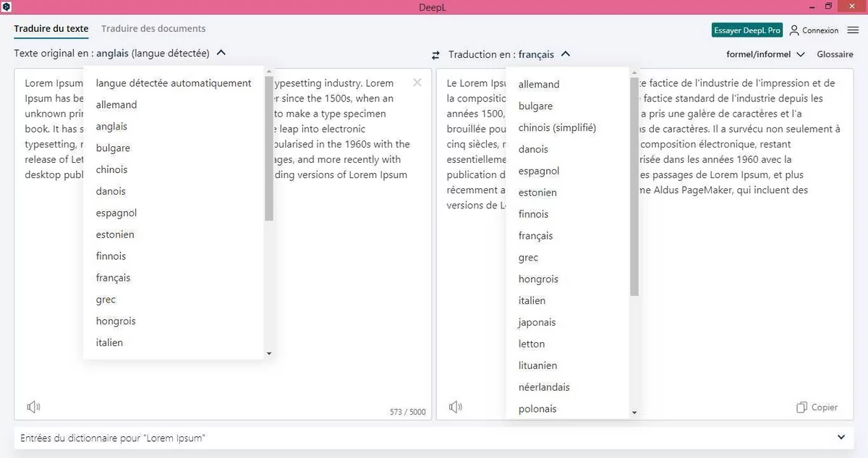Click the source list scroll-down arrow
Image resolution: width=868 pixels, height=458 pixels.
[x=269, y=353]
